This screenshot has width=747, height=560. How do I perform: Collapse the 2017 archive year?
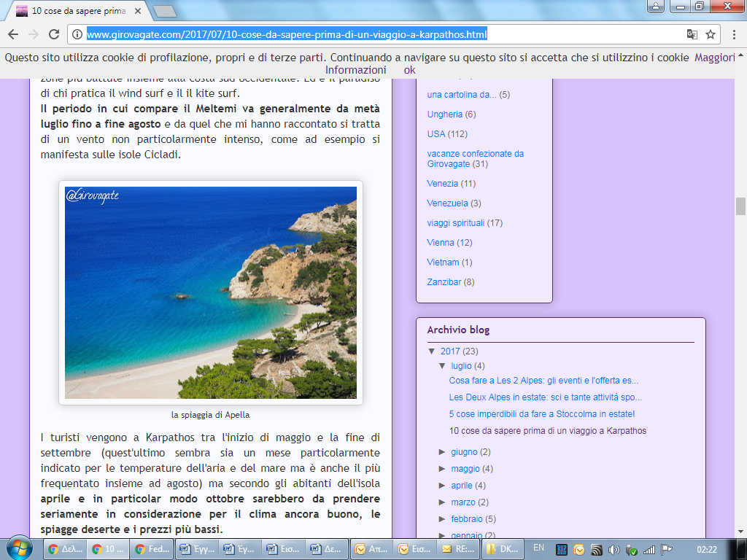click(x=432, y=351)
